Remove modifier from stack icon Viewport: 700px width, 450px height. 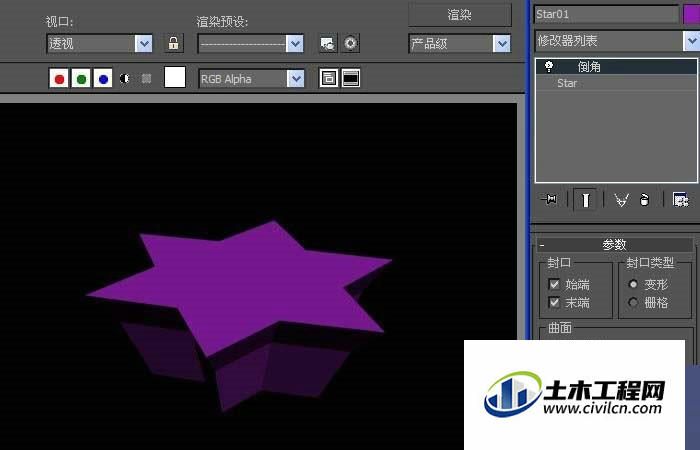pos(644,200)
